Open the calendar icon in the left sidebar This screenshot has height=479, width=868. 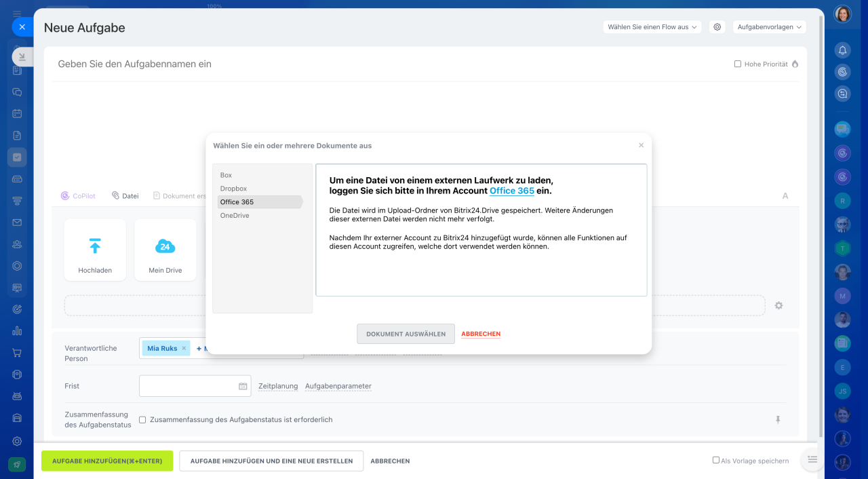click(17, 113)
